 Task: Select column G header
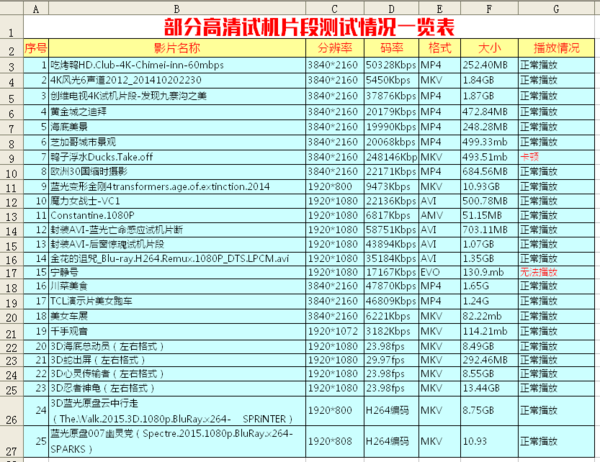click(x=556, y=8)
